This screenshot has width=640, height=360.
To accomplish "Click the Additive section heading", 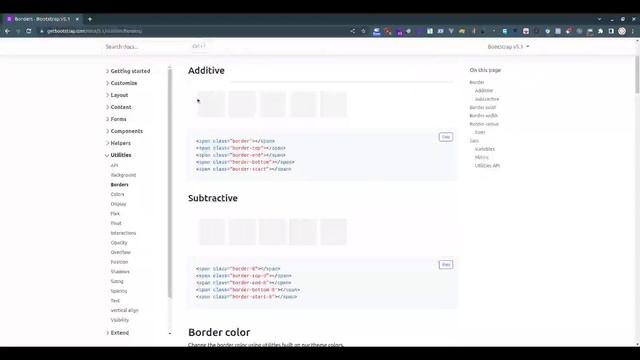I will click(206, 71).
